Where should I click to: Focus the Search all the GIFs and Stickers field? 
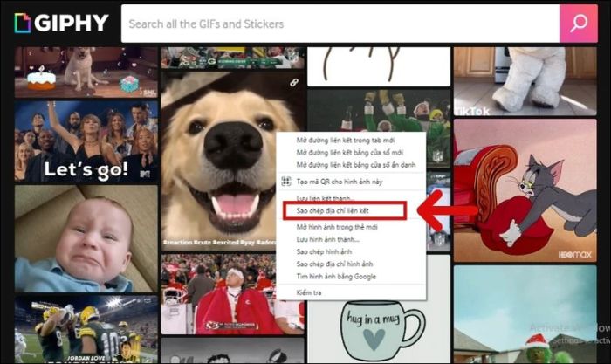pyautogui.click(x=340, y=24)
